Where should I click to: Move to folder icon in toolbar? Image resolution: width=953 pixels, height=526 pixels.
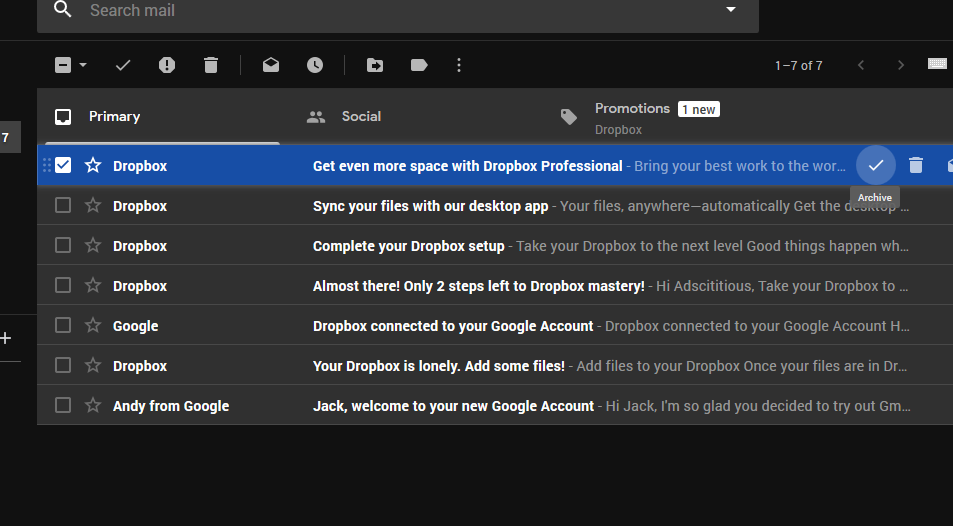(x=375, y=65)
